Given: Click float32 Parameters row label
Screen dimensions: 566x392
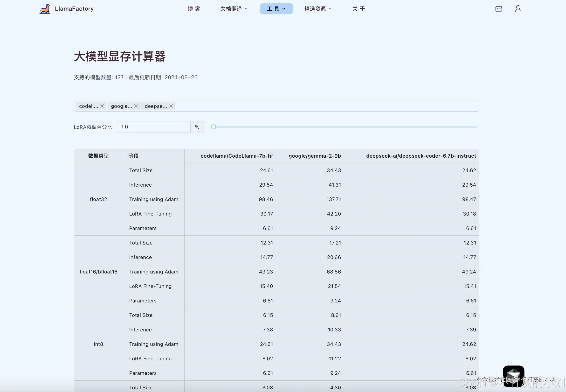Looking at the screenshot, I should click(x=143, y=228).
